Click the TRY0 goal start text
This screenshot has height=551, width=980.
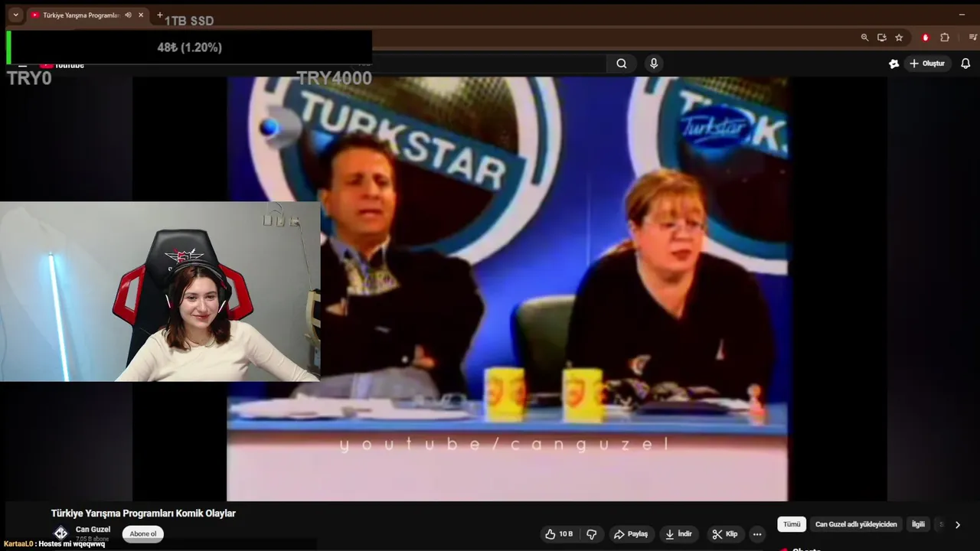(x=29, y=78)
